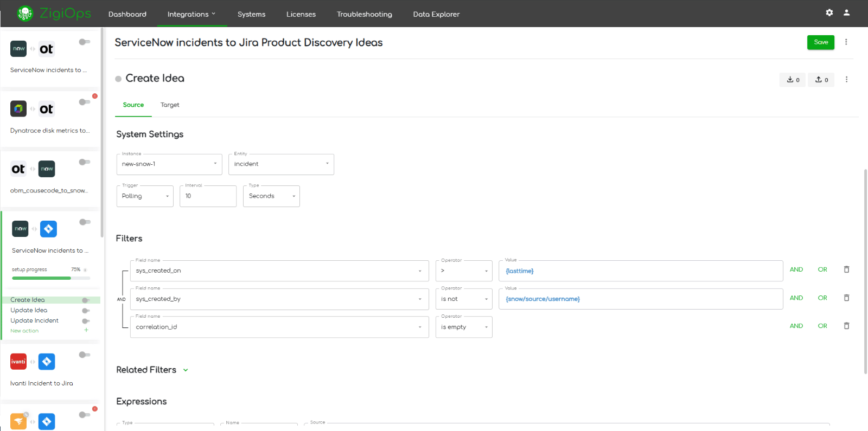
Task: Click the setup progress bar
Action: 51,278
